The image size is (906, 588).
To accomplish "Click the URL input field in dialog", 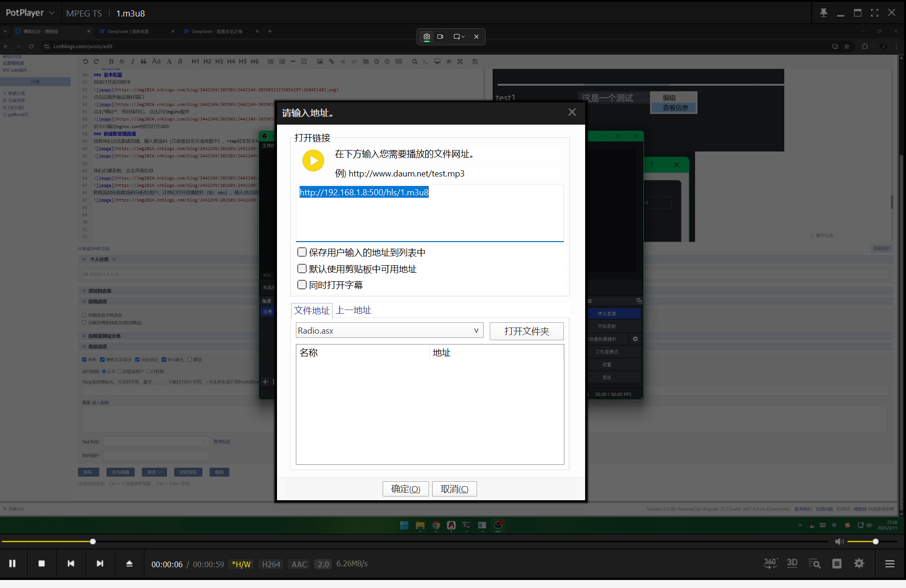I will (x=430, y=213).
